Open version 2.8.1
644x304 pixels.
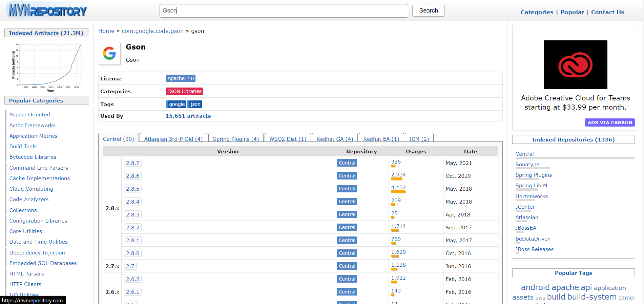click(x=133, y=240)
